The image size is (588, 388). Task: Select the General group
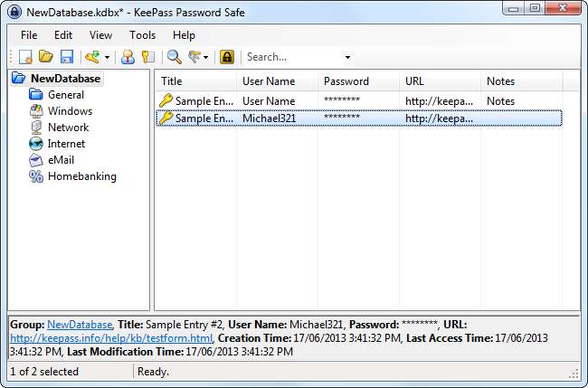(66, 95)
